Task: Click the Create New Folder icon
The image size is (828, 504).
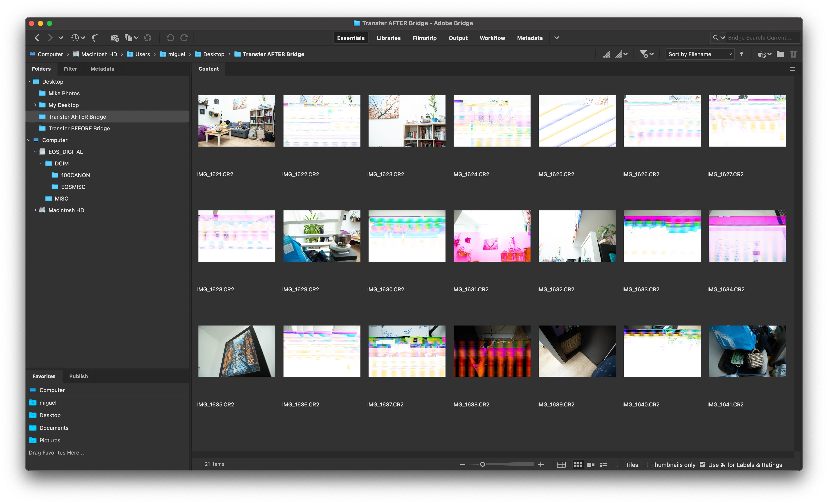Action: pyautogui.click(x=780, y=54)
